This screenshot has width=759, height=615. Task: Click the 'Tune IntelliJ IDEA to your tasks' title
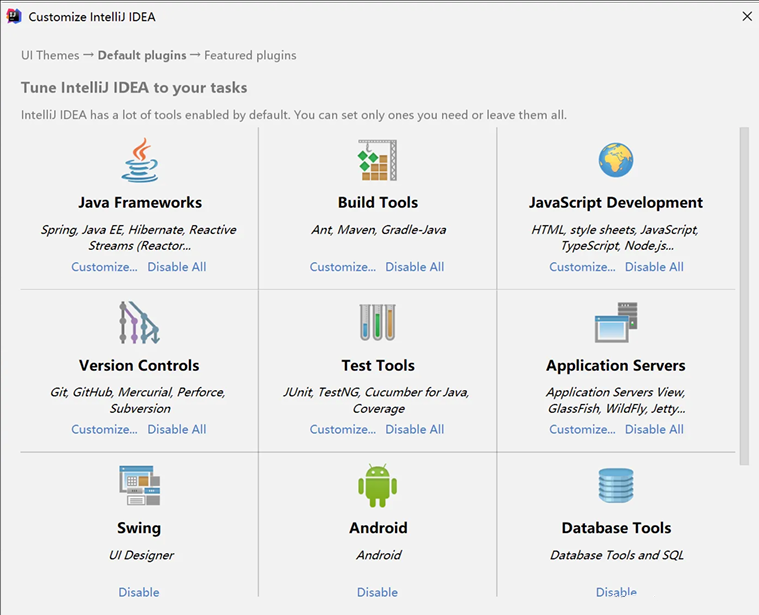pos(134,88)
